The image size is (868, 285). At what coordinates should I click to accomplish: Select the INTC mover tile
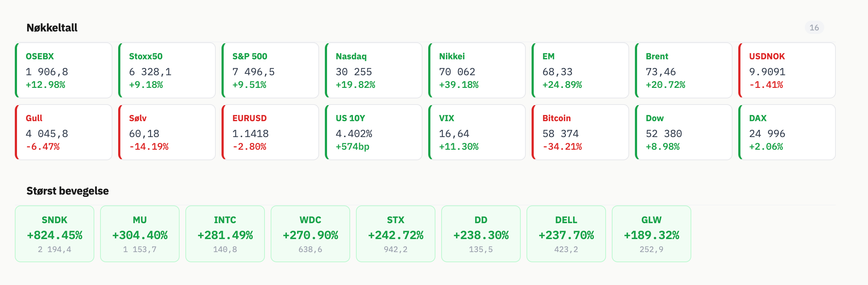225,234
